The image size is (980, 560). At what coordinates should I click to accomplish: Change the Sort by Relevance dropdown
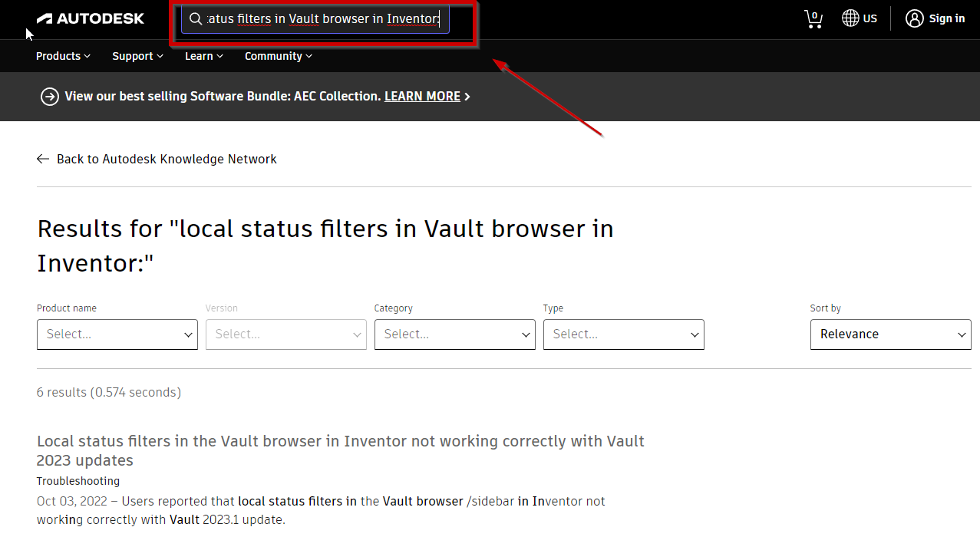pos(890,334)
